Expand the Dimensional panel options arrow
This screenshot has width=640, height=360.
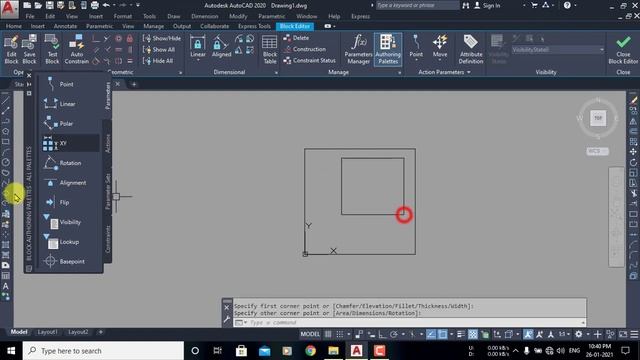point(276,73)
